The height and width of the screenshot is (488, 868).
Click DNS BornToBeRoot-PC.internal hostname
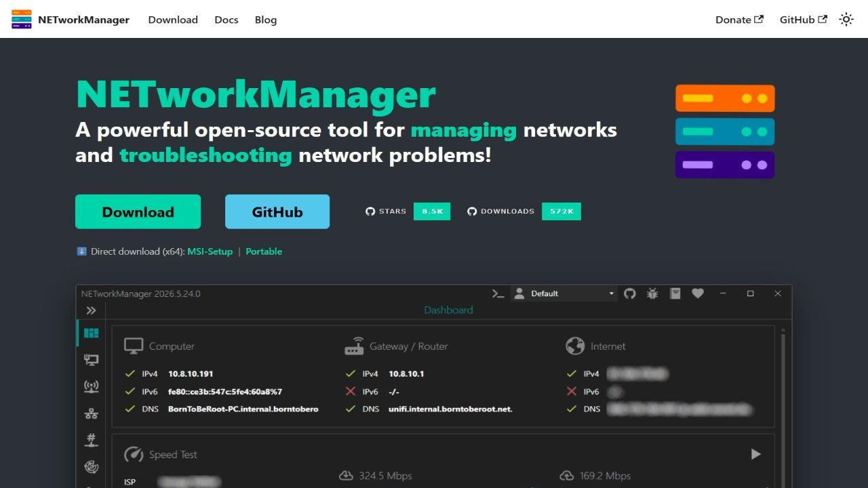pyautogui.click(x=243, y=409)
